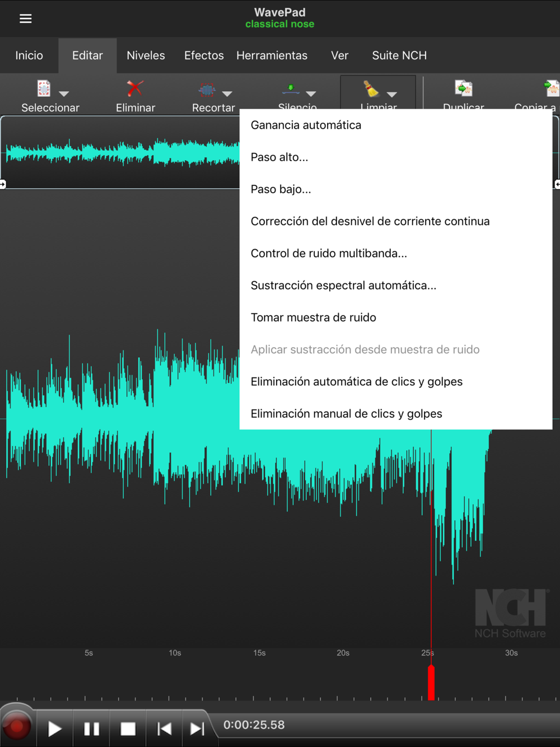This screenshot has width=560, height=747.
Task: Expand the Recortar dropdown arrow
Action: coord(227,94)
